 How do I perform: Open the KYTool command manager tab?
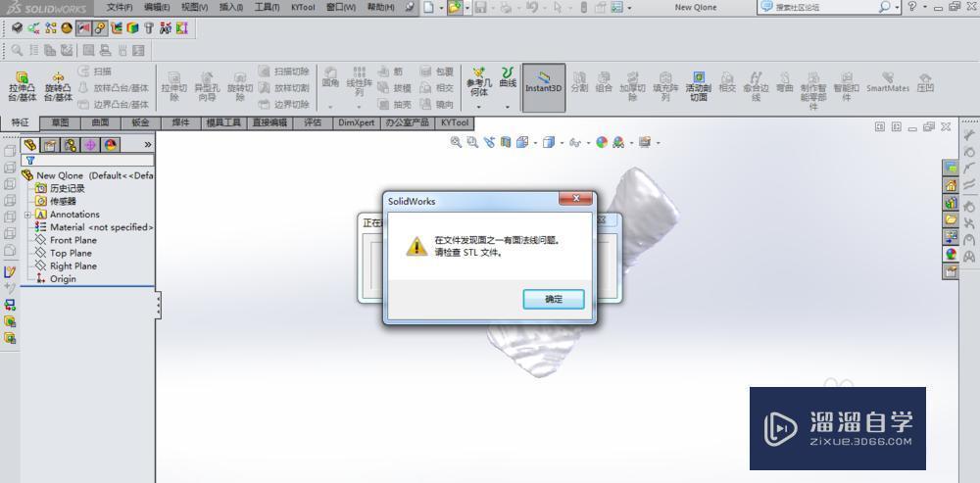pyautogui.click(x=455, y=122)
